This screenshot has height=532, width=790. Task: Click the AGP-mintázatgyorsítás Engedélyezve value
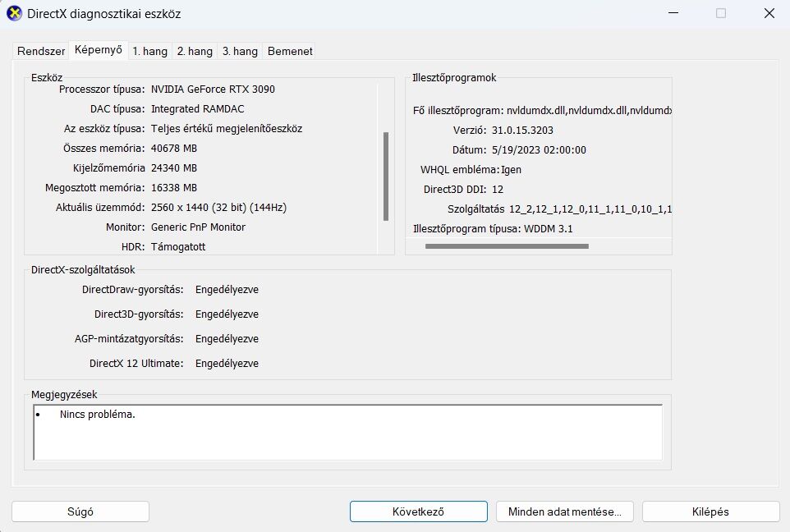(227, 339)
